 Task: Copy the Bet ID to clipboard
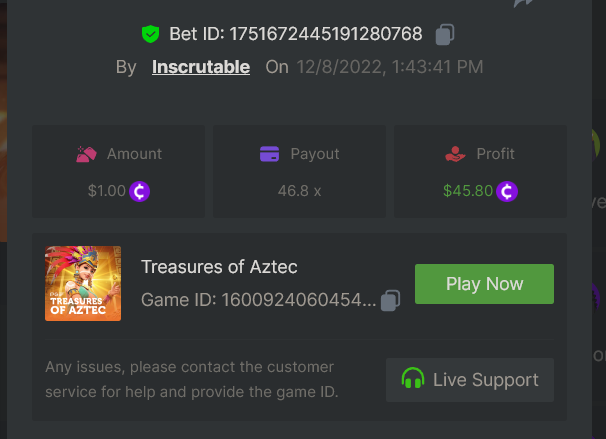(x=445, y=34)
